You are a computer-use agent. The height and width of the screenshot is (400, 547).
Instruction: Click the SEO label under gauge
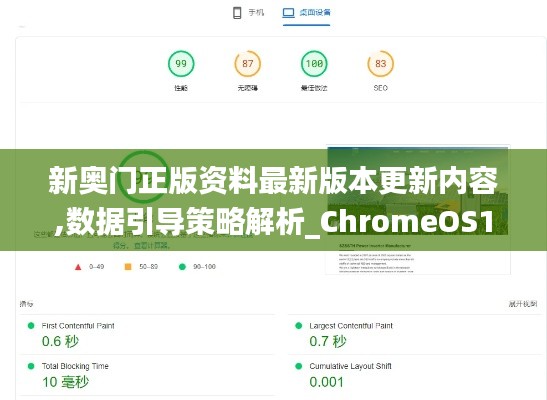381,88
